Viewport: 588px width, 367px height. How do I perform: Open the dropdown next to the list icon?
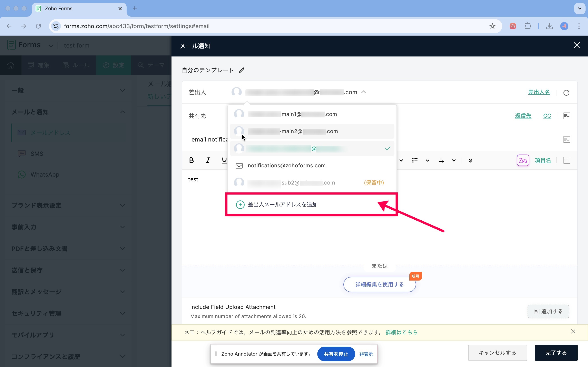pos(427,160)
